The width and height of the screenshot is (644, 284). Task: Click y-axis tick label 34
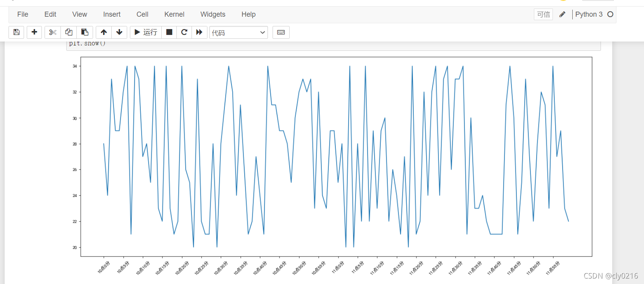click(x=75, y=66)
